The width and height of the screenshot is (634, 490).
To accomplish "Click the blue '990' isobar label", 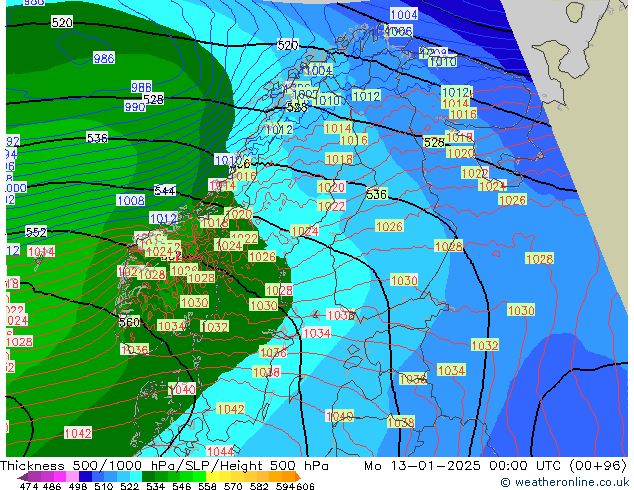I will 135,107.
